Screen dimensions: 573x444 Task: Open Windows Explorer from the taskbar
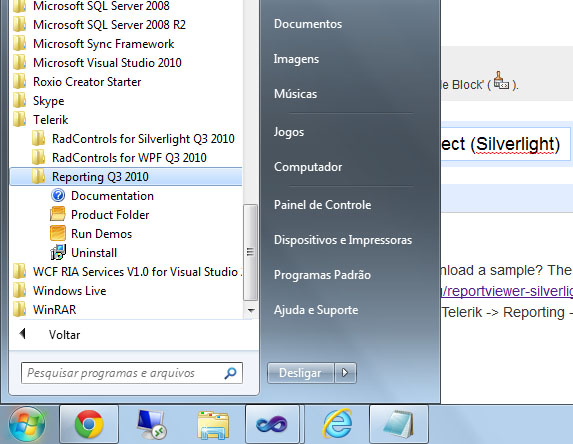coord(213,425)
